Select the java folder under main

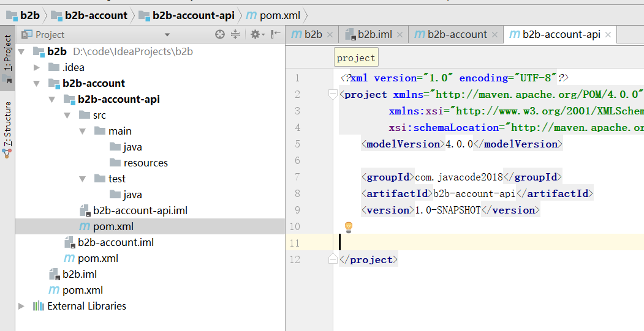coord(150,147)
